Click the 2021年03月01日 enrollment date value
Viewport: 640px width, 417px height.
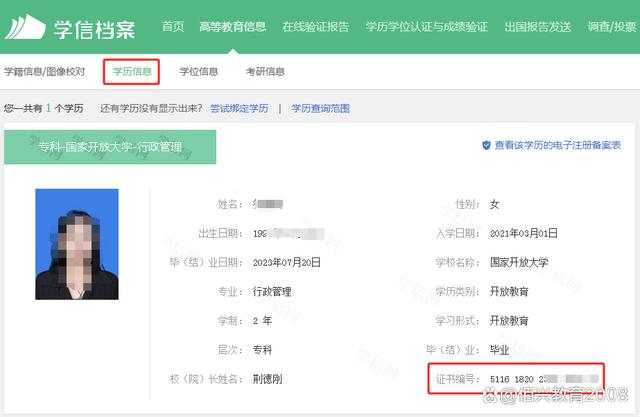click(524, 233)
